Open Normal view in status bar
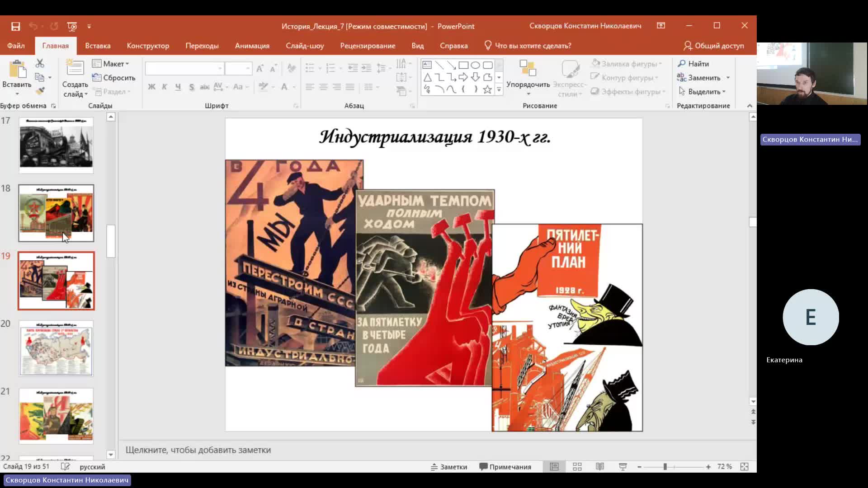 tap(554, 466)
